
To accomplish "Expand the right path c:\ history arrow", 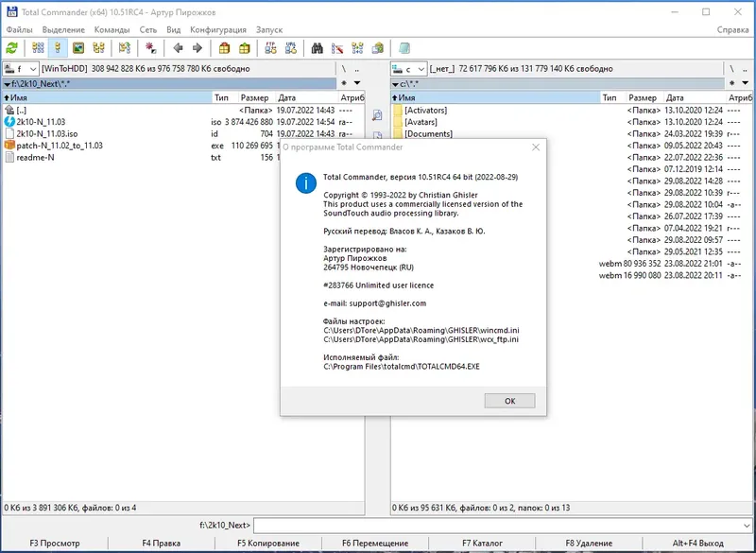I will [x=395, y=84].
